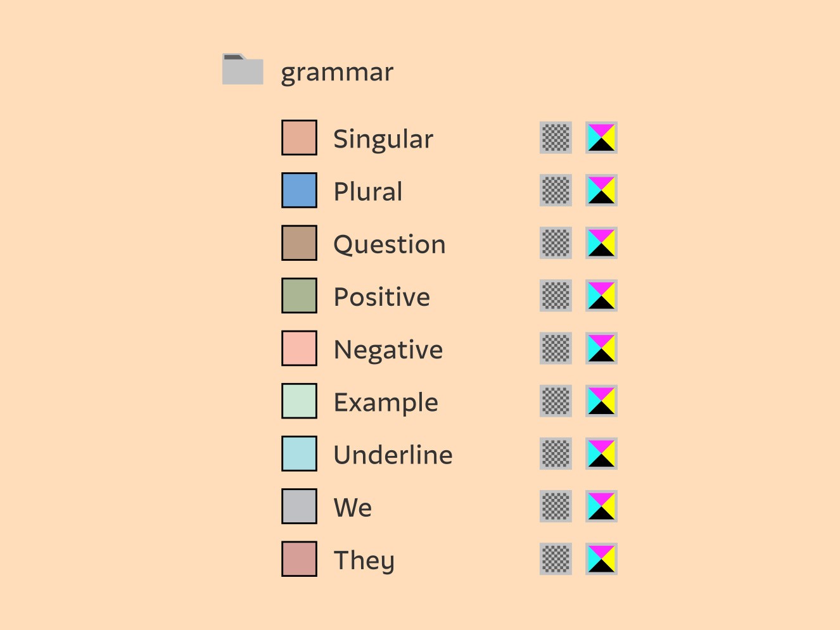The width and height of the screenshot is (840, 630).
Task: Click the grammar folder icon
Action: (243, 69)
